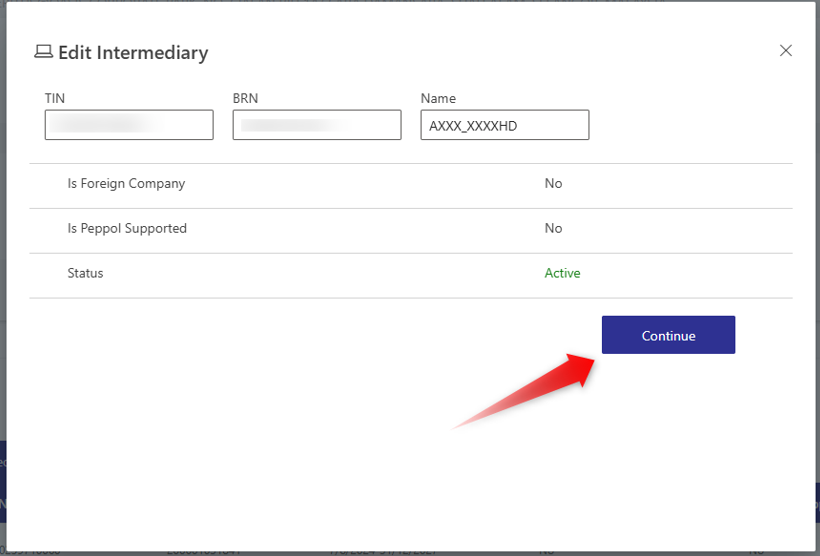Image resolution: width=820 pixels, height=556 pixels.
Task: Click into the TIN input field
Action: [x=129, y=125]
